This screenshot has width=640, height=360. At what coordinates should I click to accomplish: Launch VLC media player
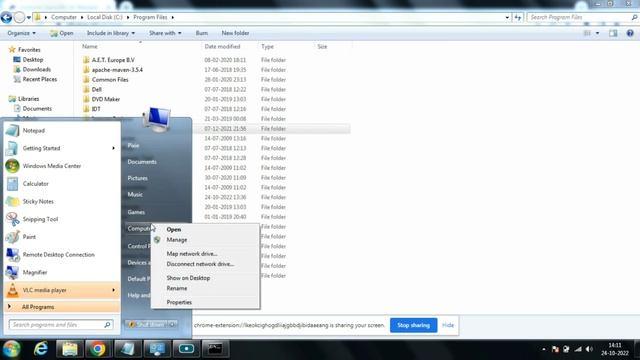pos(61,290)
